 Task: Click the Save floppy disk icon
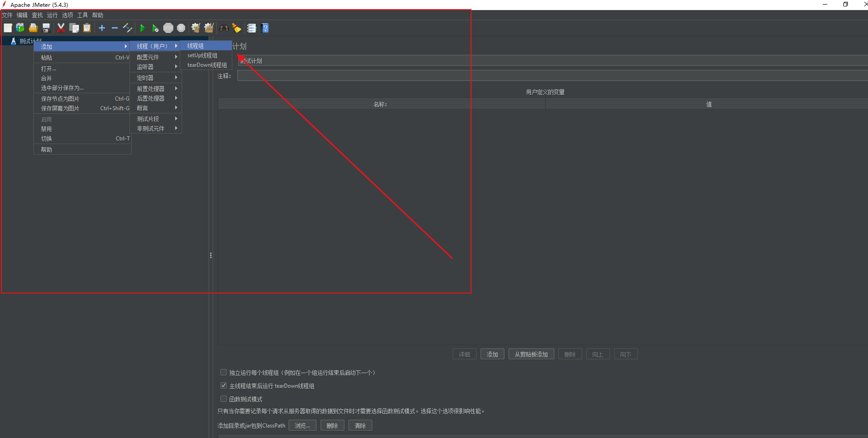tap(46, 28)
